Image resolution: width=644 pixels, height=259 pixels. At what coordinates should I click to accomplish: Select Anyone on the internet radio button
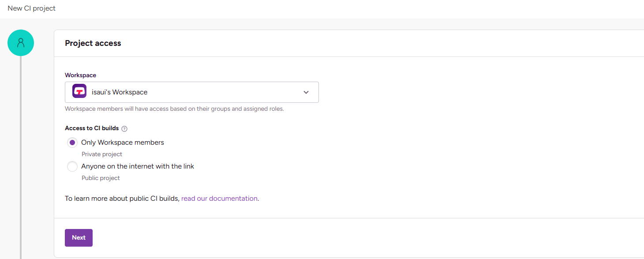(x=72, y=166)
